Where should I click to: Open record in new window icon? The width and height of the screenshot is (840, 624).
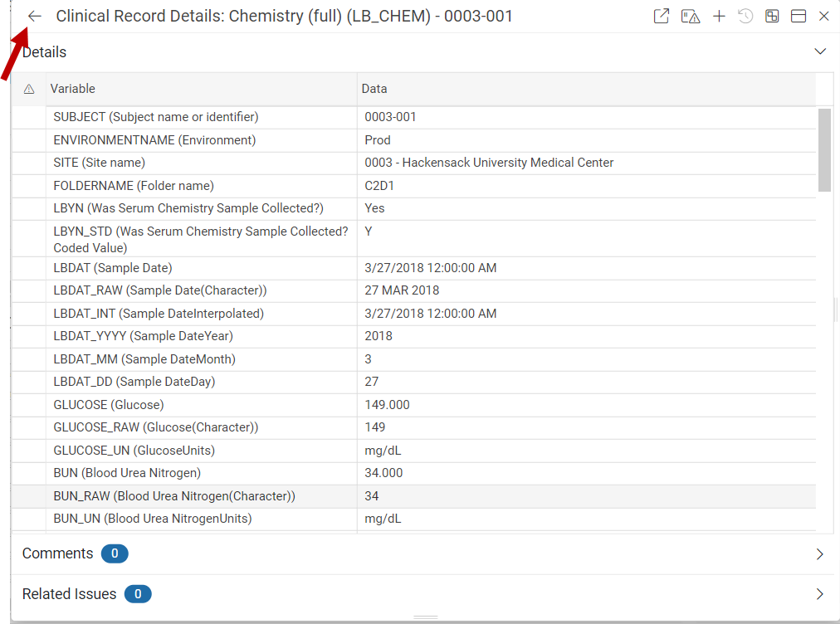coord(661,16)
